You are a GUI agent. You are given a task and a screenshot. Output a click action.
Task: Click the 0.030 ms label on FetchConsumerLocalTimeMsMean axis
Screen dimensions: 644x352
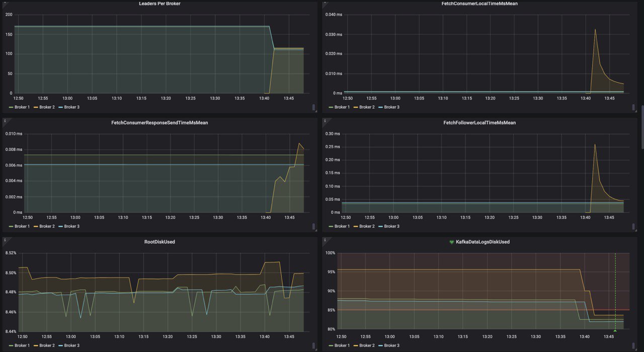[x=334, y=34]
